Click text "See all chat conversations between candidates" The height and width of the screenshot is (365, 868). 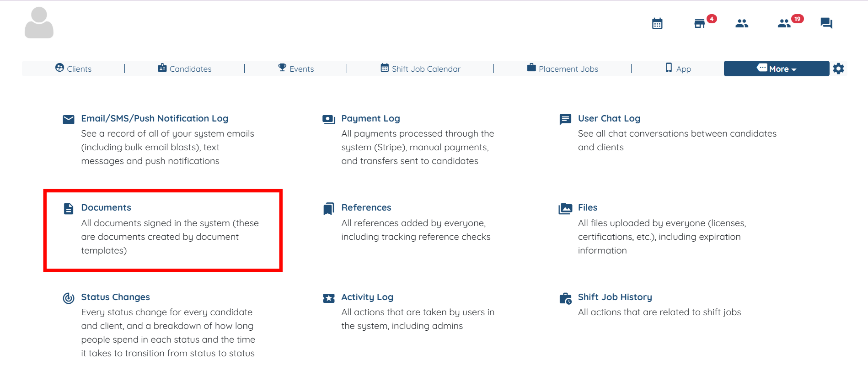677,133
